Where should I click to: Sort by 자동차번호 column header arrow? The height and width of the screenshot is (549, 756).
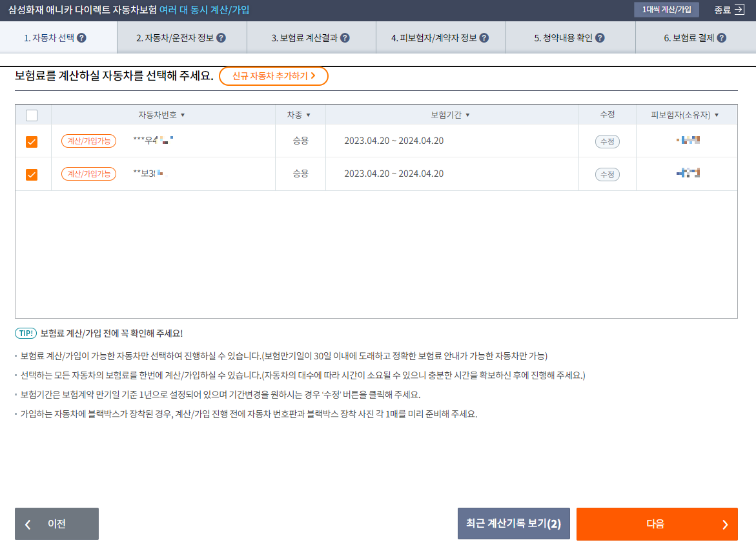click(x=183, y=115)
